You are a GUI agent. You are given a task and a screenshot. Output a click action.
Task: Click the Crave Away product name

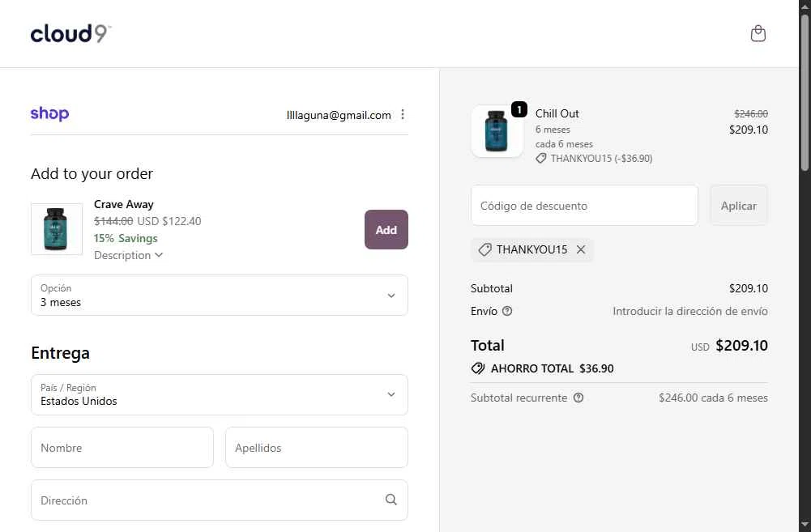tap(124, 204)
